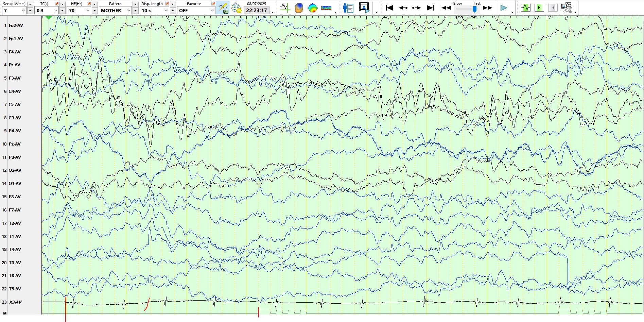
Task: Click the Disp. length up stepper arrow
Action: [173, 4]
